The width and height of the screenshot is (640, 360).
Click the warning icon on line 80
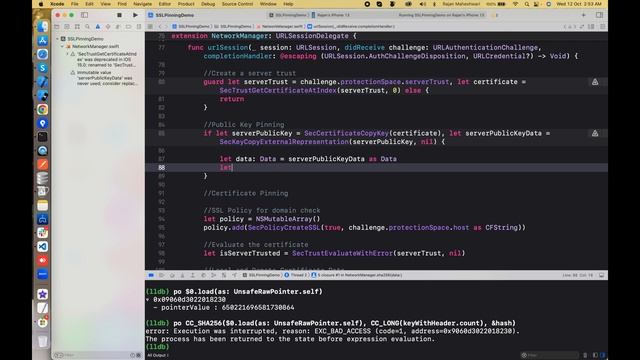pos(595,82)
